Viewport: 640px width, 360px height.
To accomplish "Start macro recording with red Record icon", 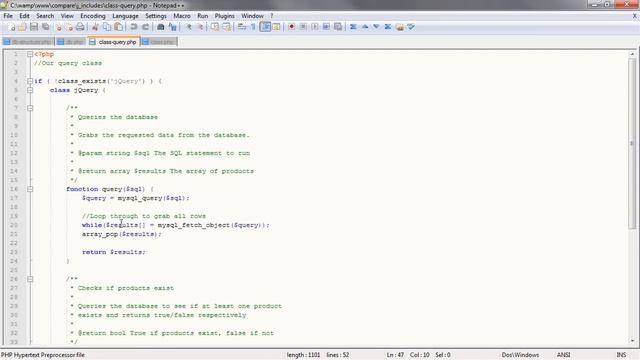I will point(291,27).
